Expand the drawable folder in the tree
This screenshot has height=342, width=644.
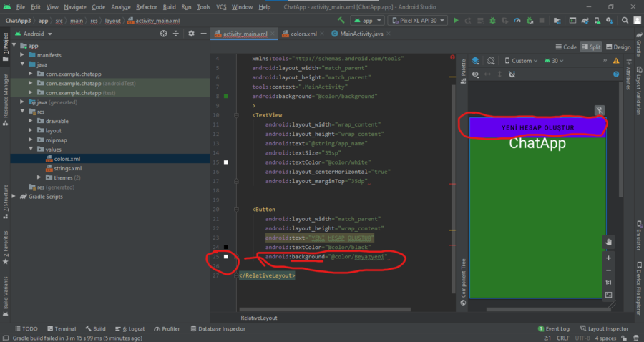(x=31, y=121)
